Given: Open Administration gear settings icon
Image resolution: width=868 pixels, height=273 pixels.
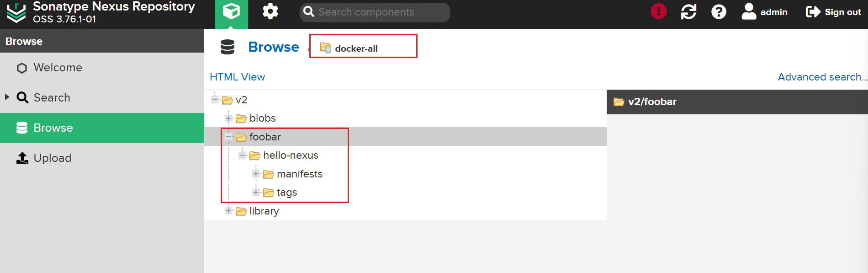Looking at the screenshot, I should coord(270,11).
